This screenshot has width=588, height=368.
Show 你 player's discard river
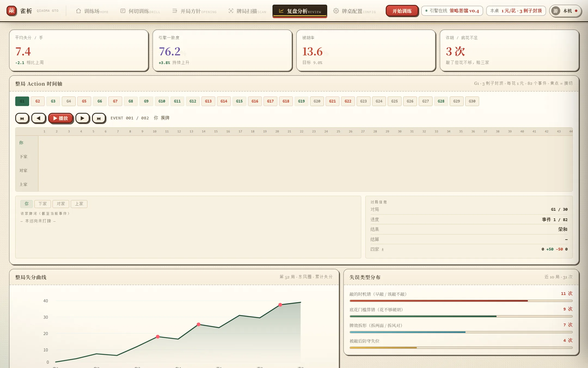[26, 204]
